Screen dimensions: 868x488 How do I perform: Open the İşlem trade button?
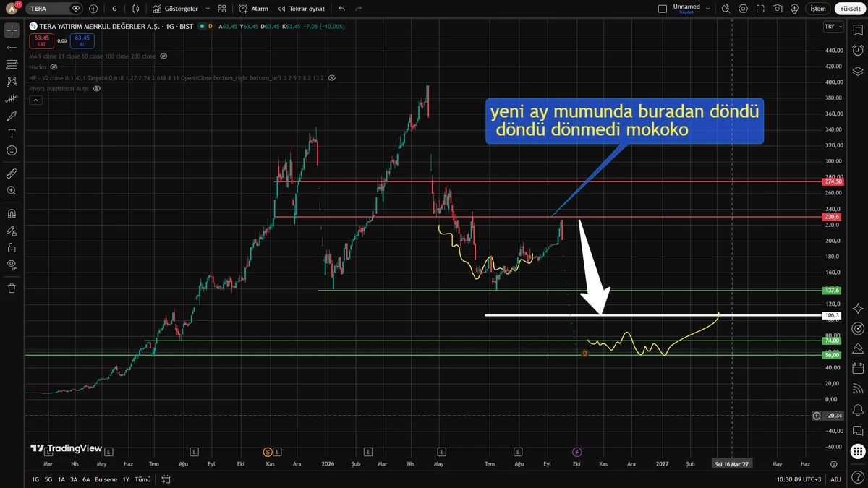[x=817, y=9]
